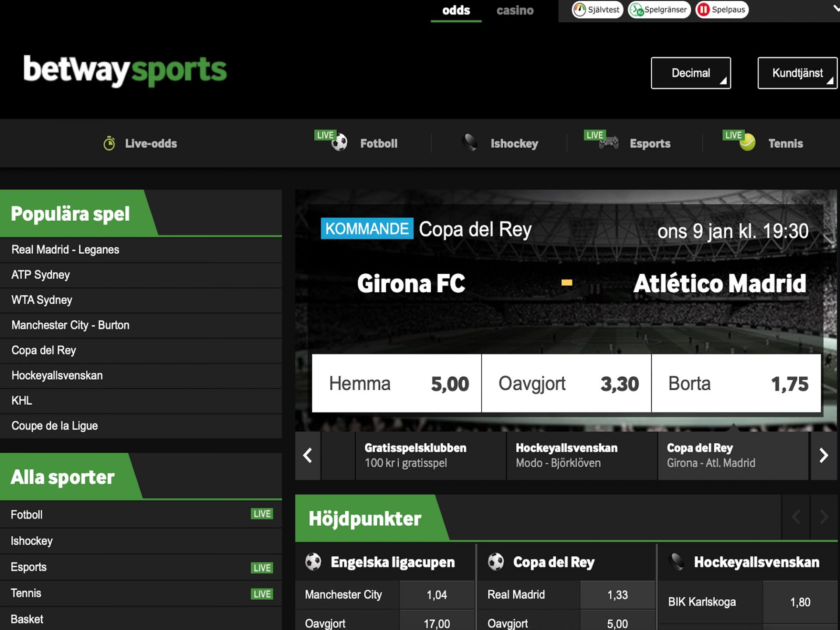Click the Spelpaus label text
Image resolution: width=840 pixels, height=630 pixels.
728,10
